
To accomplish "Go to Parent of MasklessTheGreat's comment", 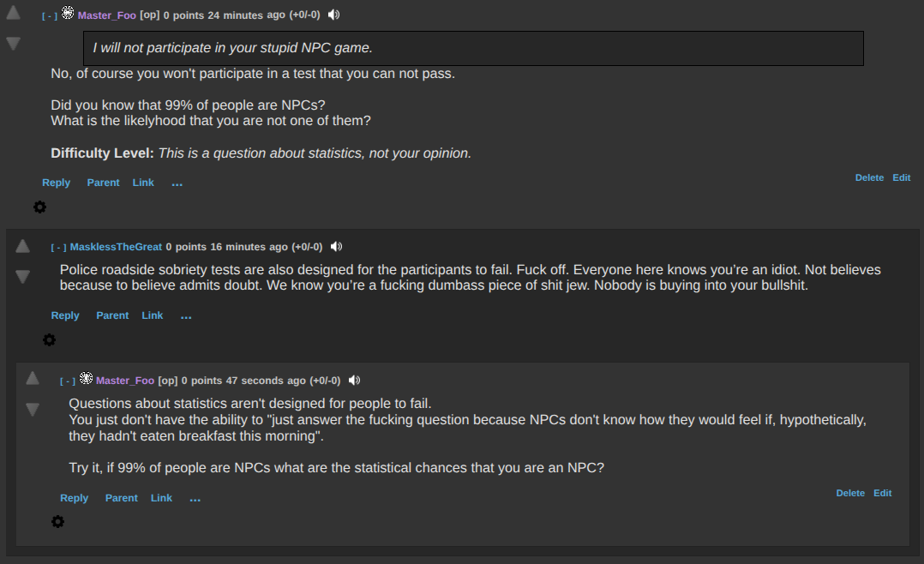I will (x=112, y=315).
